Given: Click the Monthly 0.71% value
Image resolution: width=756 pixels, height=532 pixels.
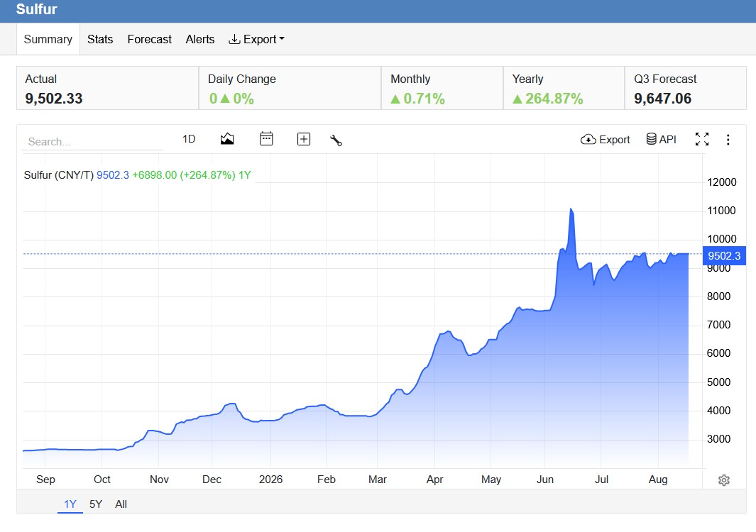Looking at the screenshot, I should pos(417,99).
